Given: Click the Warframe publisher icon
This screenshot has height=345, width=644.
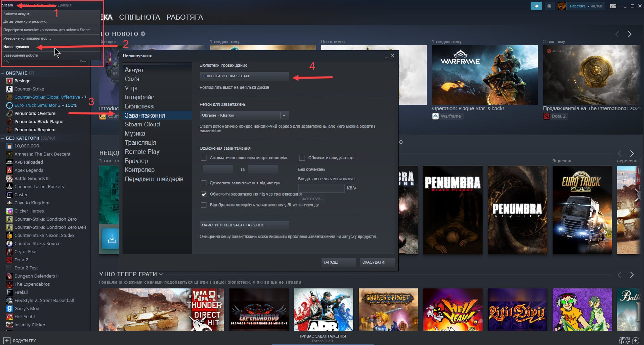Looking at the screenshot, I should [436, 116].
